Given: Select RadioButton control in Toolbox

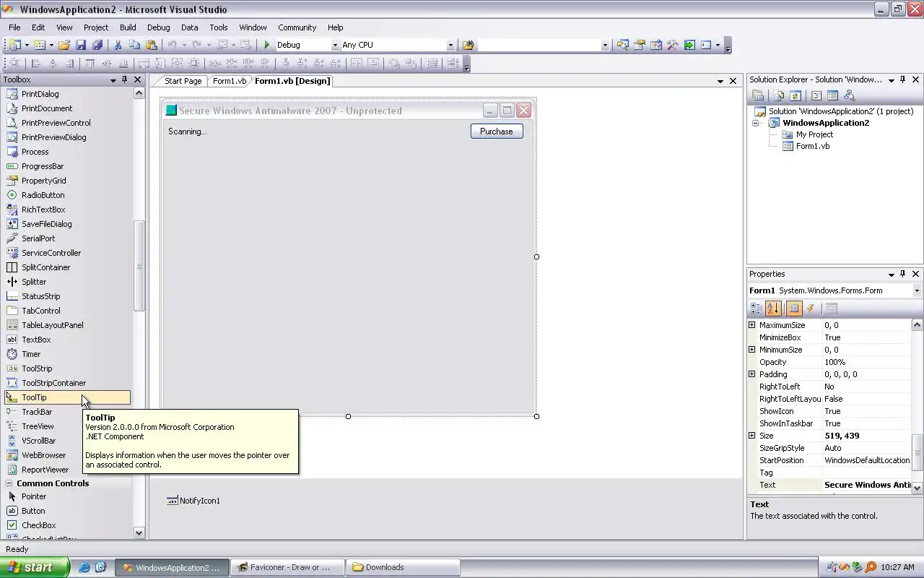Looking at the screenshot, I should click(43, 195).
